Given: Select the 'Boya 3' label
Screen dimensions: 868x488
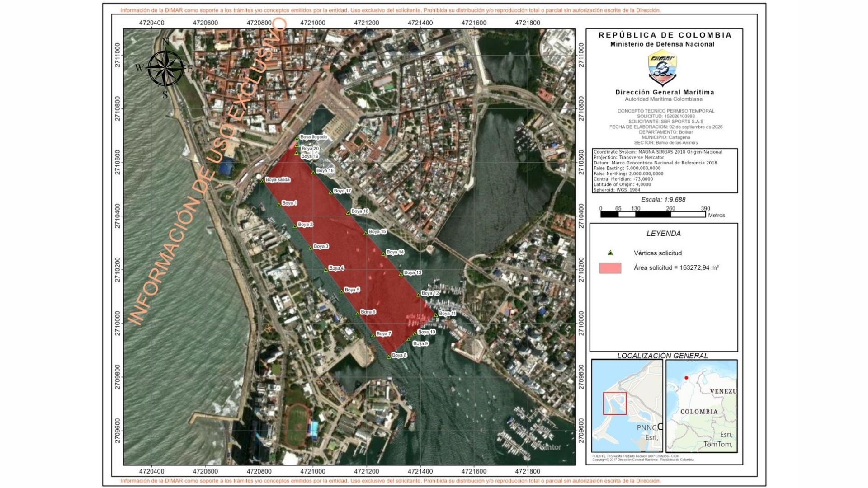Looking at the screenshot, I should tap(321, 247).
